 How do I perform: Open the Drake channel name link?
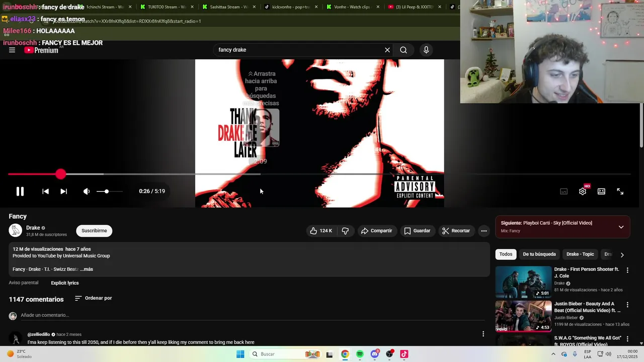pos(33,228)
